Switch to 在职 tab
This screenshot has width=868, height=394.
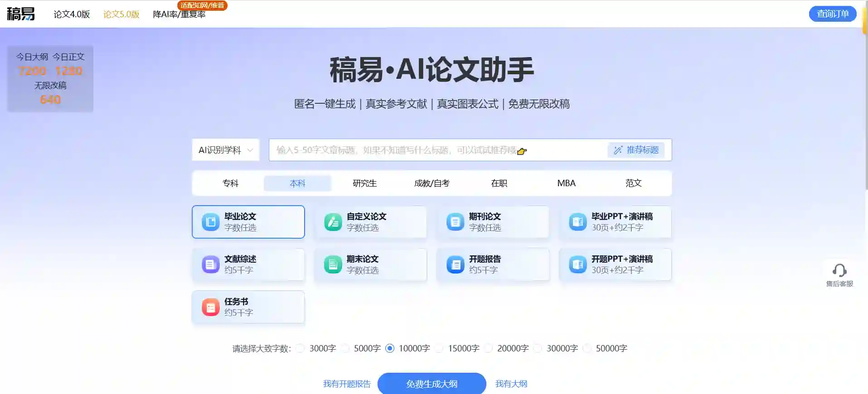coord(499,183)
